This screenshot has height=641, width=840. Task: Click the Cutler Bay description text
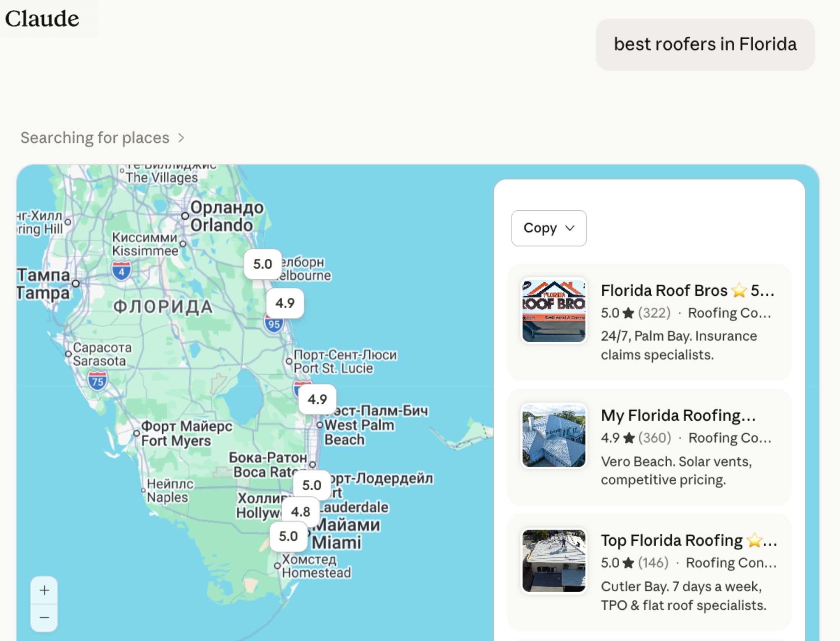tap(684, 596)
